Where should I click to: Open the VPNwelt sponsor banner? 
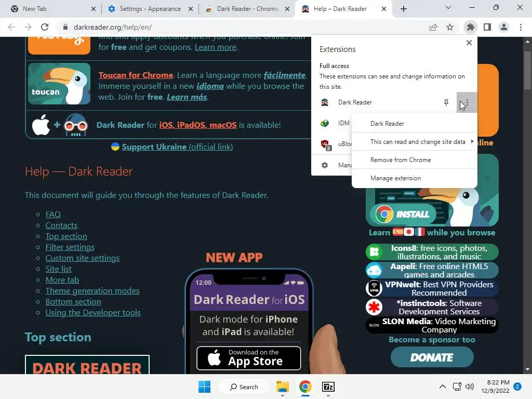432,288
